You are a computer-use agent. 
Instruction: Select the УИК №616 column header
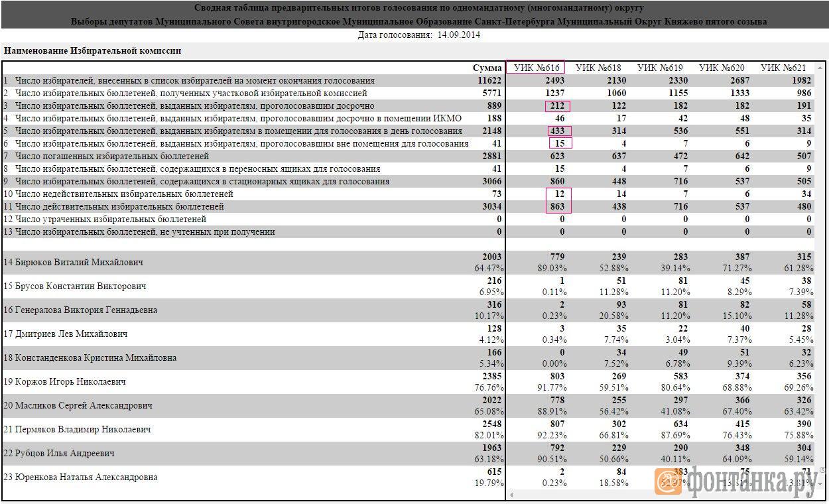coord(535,68)
